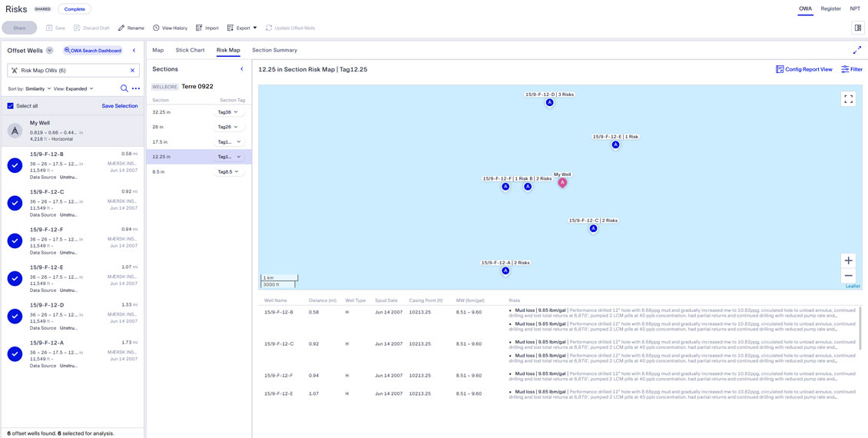The width and height of the screenshot is (868, 438).
Task: Click the Rename pencil icon
Action: [x=121, y=28]
